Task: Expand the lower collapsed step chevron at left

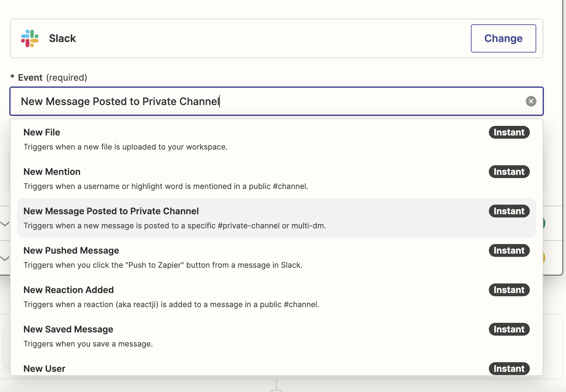Action: [x=5, y=258]
